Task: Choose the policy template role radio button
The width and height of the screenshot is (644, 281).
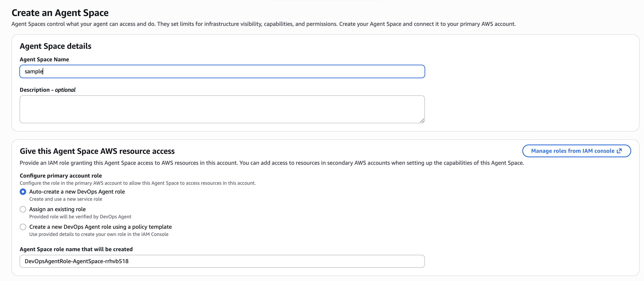Action: pyautogui.click(x=23, y=227)
